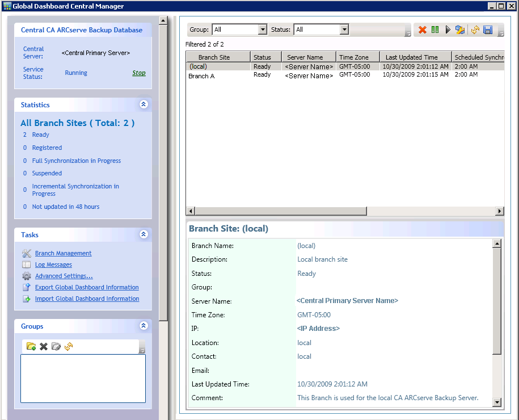Resume synchronization with the play icon
Image resolution: width=519 pixels, height=420 pixels.
coord(448,30)
